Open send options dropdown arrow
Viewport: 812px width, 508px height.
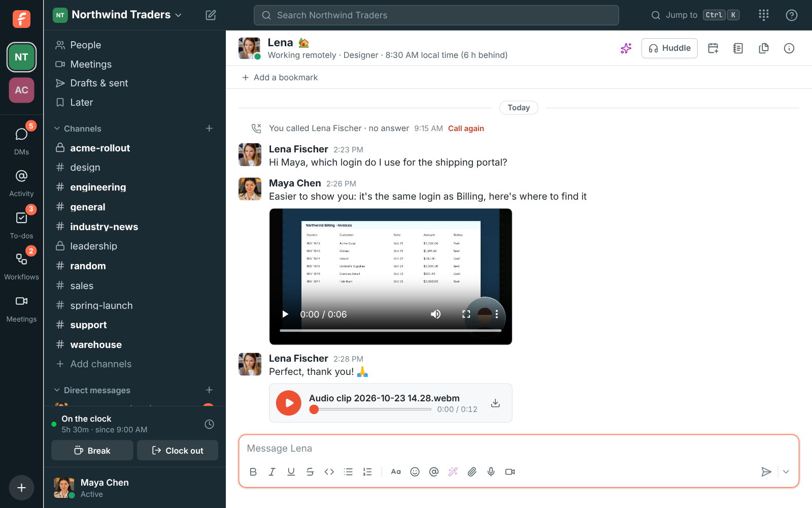(786, 472)
